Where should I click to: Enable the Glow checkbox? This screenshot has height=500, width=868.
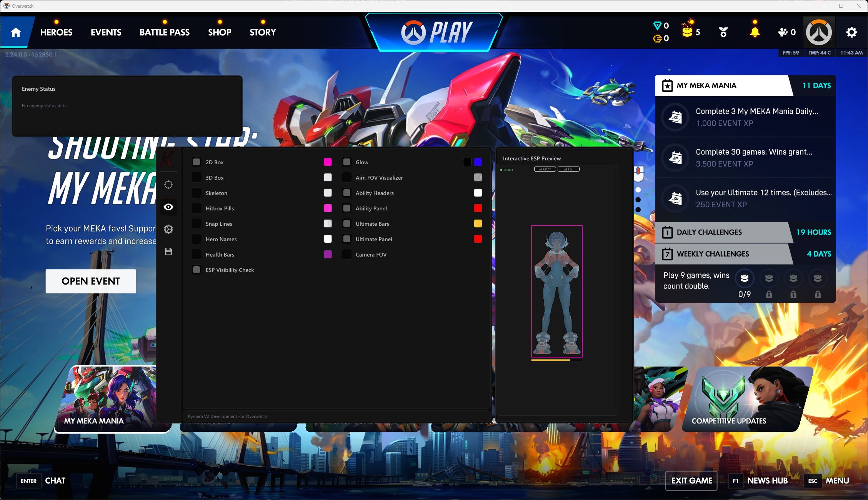(347, 162)
